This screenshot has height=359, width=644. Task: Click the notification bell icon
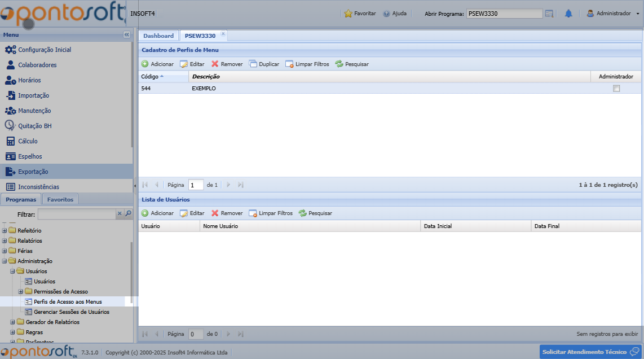(x=568, y=14)
